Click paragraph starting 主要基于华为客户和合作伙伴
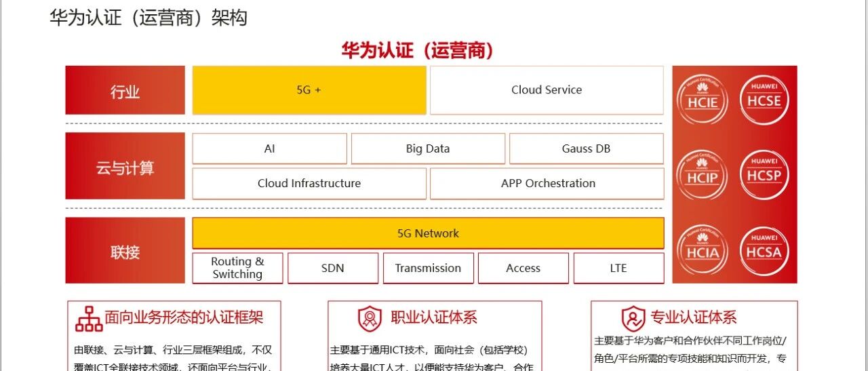The width and height of the screenshot is (868, 371). click(690, 350)
